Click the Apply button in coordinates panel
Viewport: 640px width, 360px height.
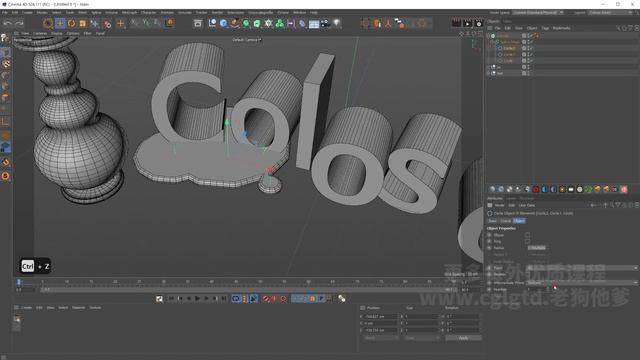[x=463, y=338]
